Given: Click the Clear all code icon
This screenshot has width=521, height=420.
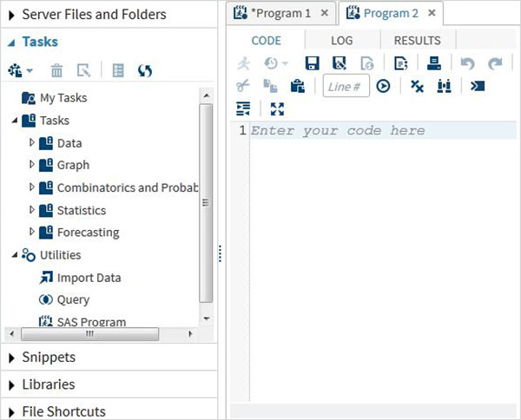Looking at the screenshot, I should coord(417,86).
